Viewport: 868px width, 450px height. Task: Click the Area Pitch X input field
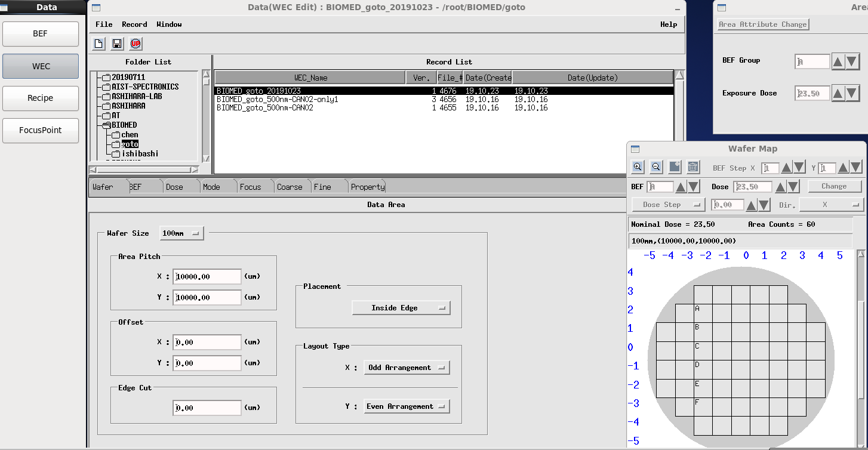[x=207, y=277]
